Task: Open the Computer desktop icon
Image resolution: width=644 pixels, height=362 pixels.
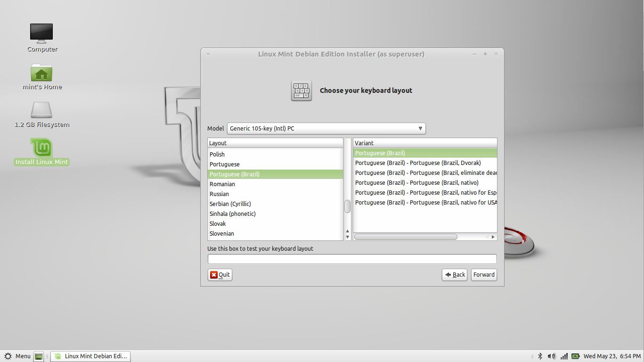Action: coord(41,33)
